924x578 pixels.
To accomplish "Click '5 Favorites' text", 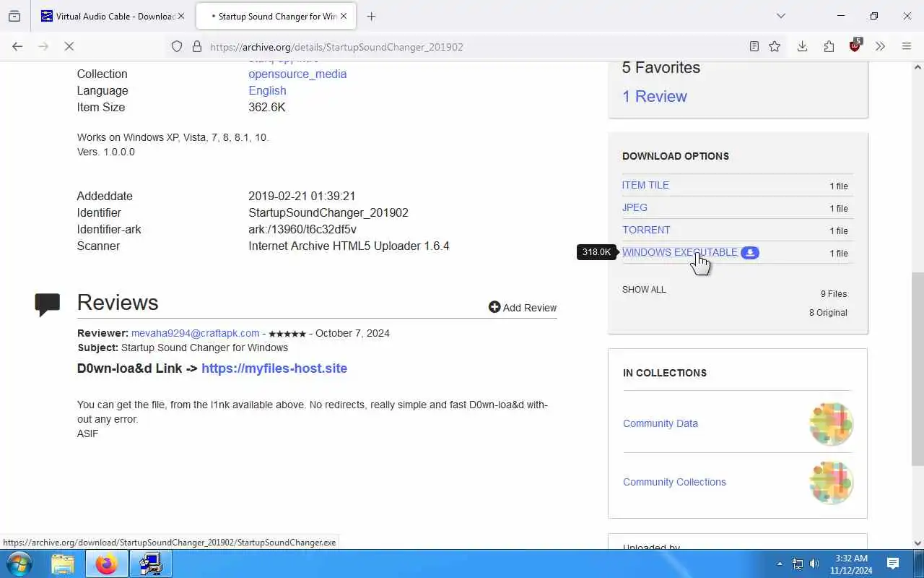I will [661, 67].
